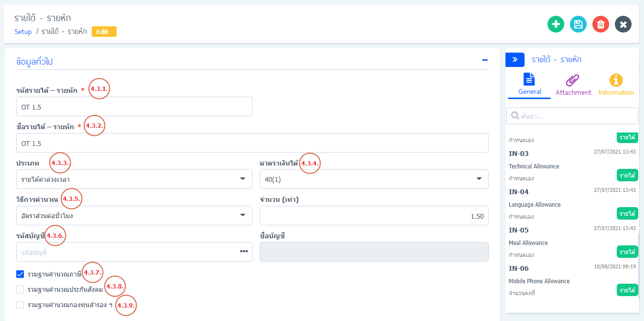Switch to the Information tab
The image size is (644, 321).
coord(616,85)
